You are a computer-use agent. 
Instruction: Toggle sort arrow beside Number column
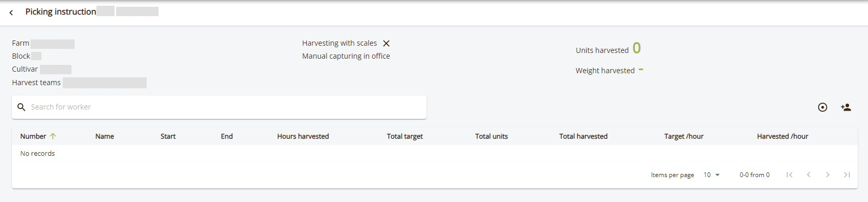pyautogui.click(x=52, y=136)
